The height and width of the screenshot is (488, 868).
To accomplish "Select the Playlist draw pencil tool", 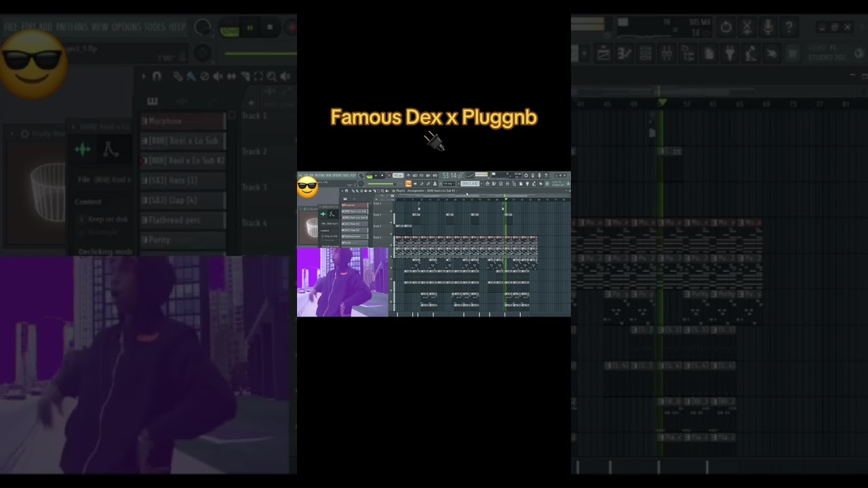I will (353, 190).
